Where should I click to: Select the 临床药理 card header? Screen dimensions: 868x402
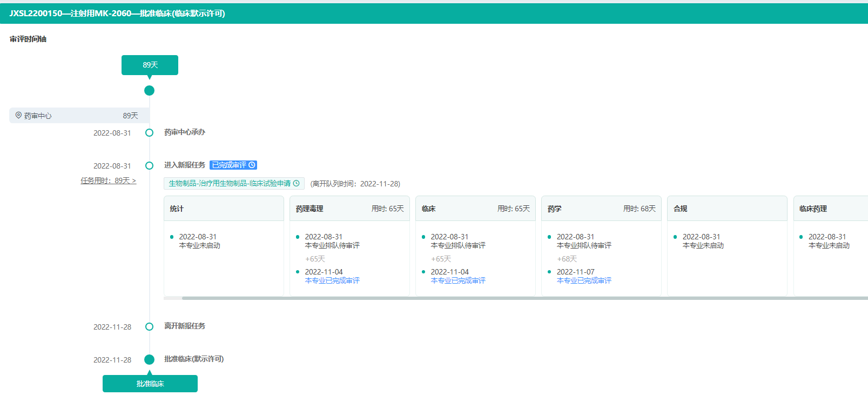tap(831, 209)
